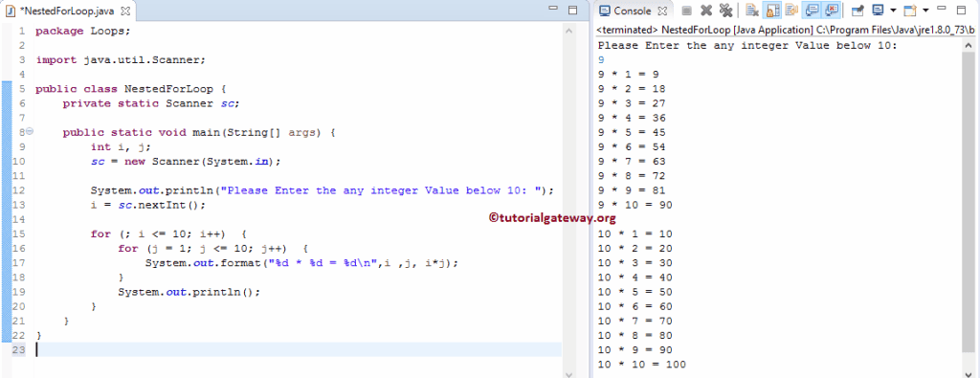Viewport: 980px width, 378px height.
Task: Select the NestedForLoop.java editor tab
Action: [x=69, y=11]
